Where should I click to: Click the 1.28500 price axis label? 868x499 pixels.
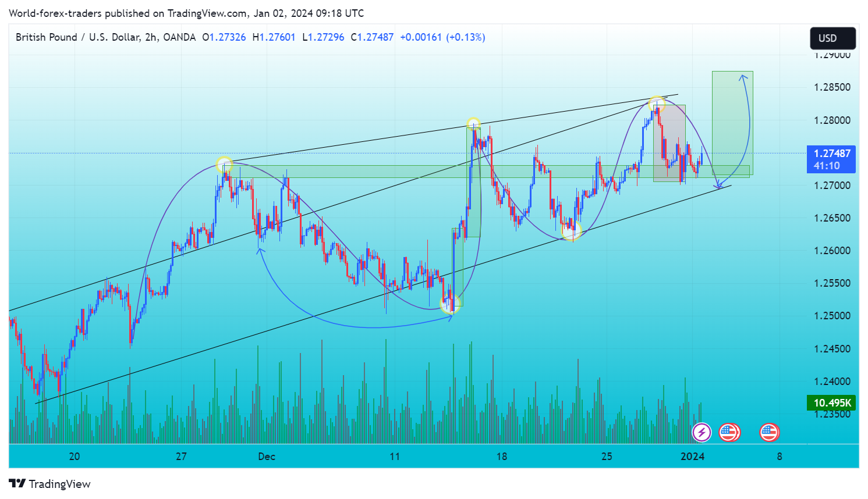tap(832, 87)
